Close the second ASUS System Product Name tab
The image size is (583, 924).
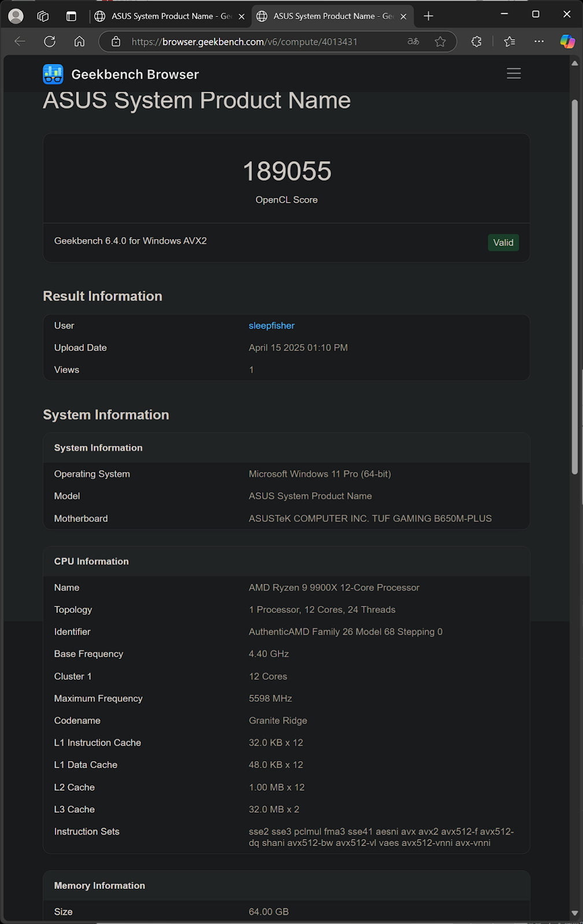pyautogui.click(x=403, y=17)
